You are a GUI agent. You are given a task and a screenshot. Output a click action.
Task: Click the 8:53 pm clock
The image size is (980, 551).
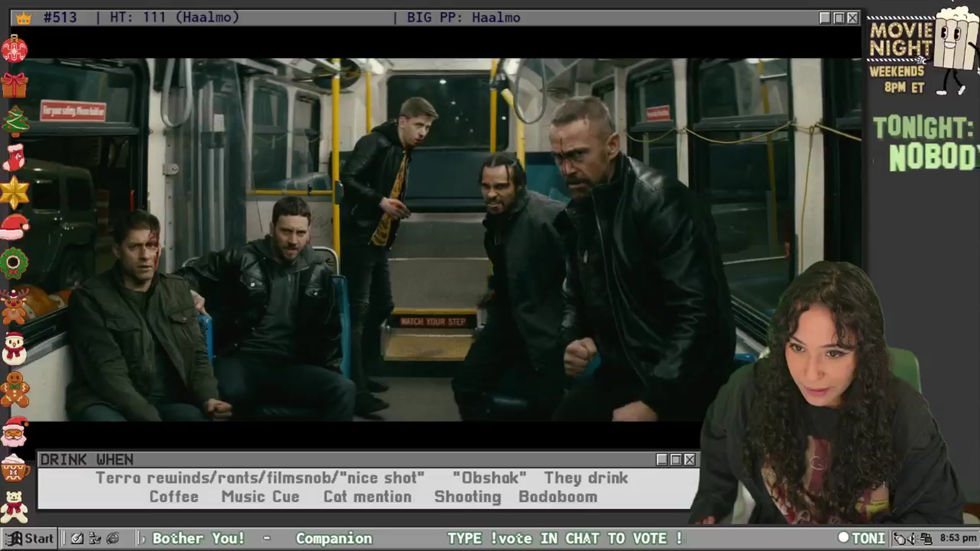(958, 538)
